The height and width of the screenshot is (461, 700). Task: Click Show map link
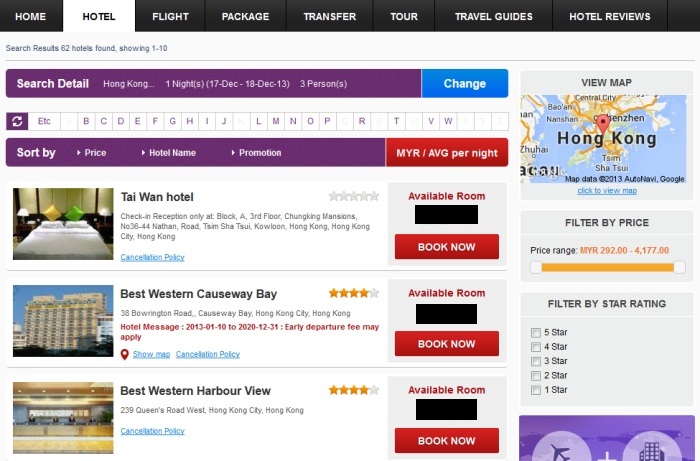pyautogui.click(x=151, y=354)
